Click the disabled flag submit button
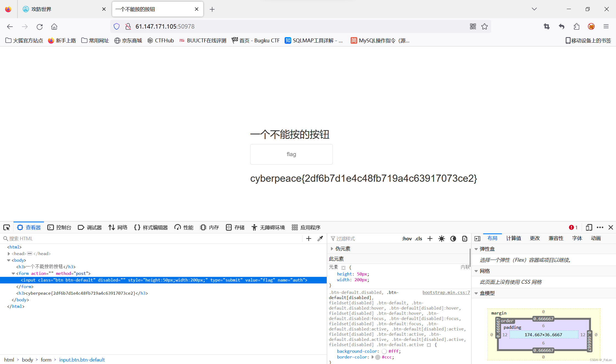This screenshot has width=616, height=364. tap(291, 154)
